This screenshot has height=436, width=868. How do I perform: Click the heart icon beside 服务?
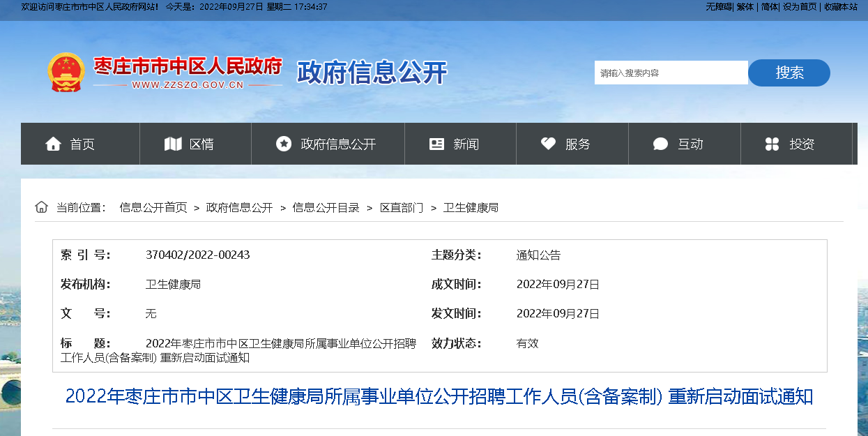(x=549, y=144)
